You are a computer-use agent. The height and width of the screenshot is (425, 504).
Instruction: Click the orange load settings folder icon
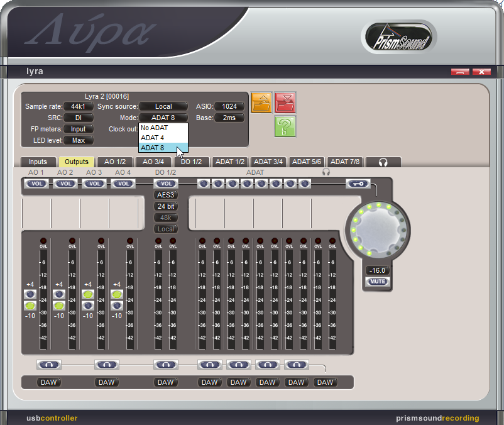(261, 102)
